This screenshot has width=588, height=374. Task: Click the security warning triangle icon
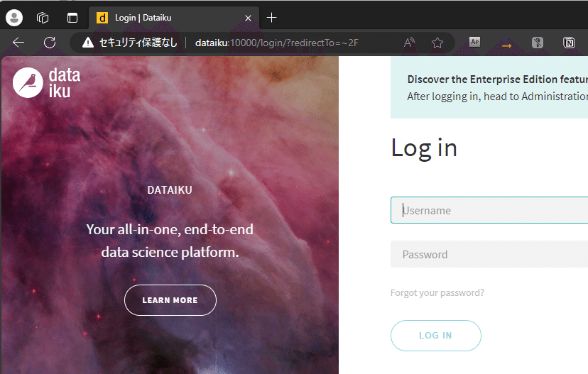[x=88, y=43]
